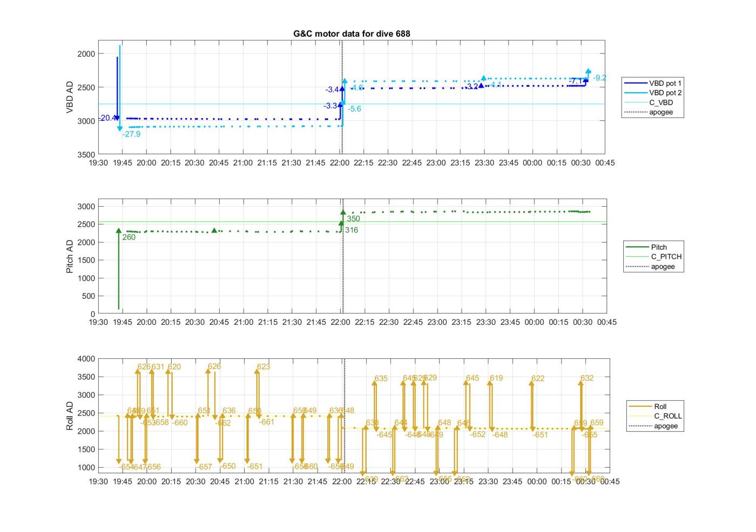
Task: Click the '-3.4' VBD data label
Action: point(332,90)
